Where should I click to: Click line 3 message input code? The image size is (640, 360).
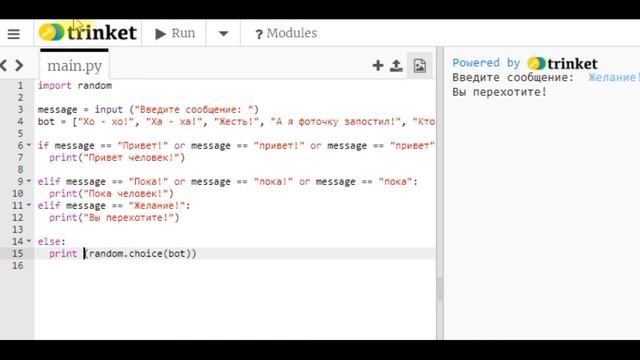pos(148,110)
